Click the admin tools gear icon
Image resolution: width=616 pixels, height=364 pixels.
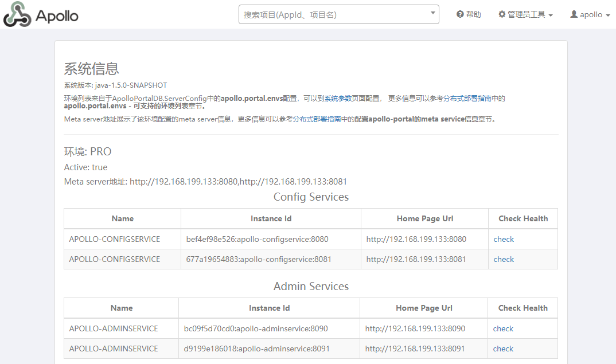[x=502, y=14]
